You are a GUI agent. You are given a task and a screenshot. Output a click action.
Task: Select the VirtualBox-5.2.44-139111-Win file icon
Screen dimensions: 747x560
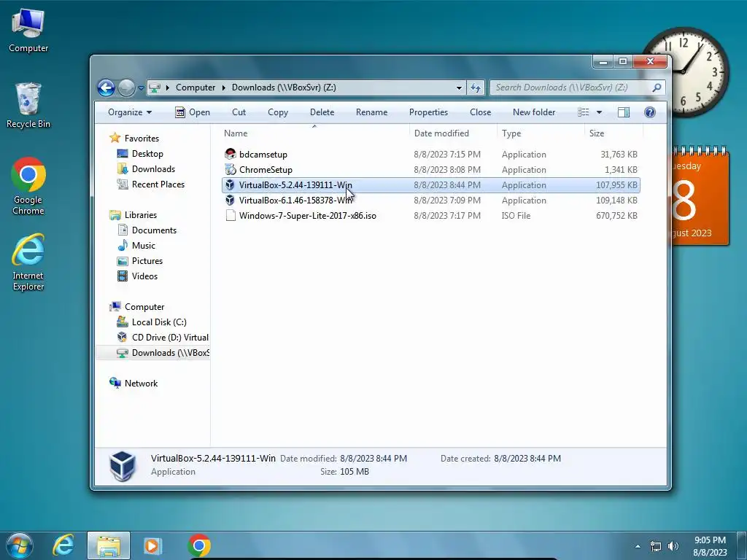pyautogui.click(x=230, y=184)
